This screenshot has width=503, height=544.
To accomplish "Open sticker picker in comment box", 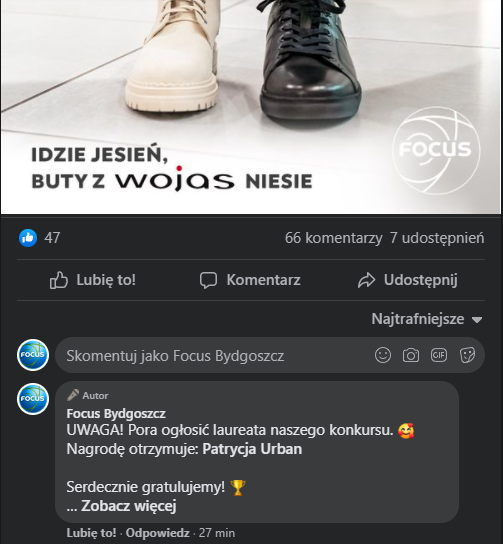I will [467, 355].
